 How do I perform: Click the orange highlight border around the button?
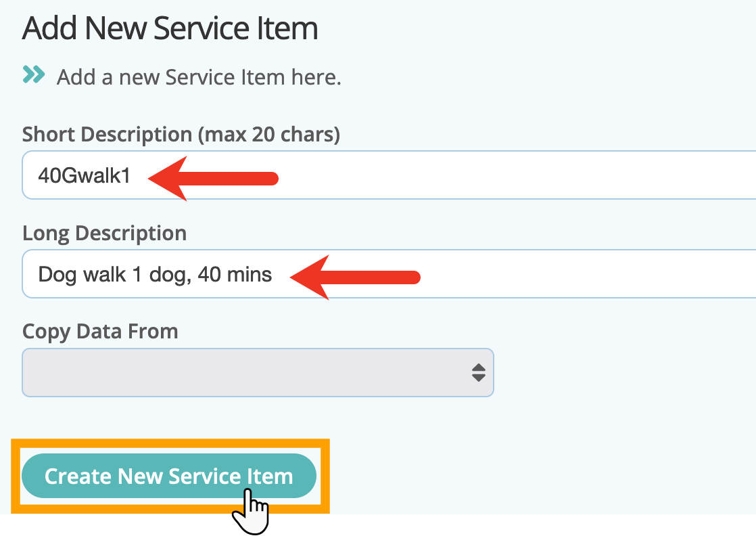(170, 443)
